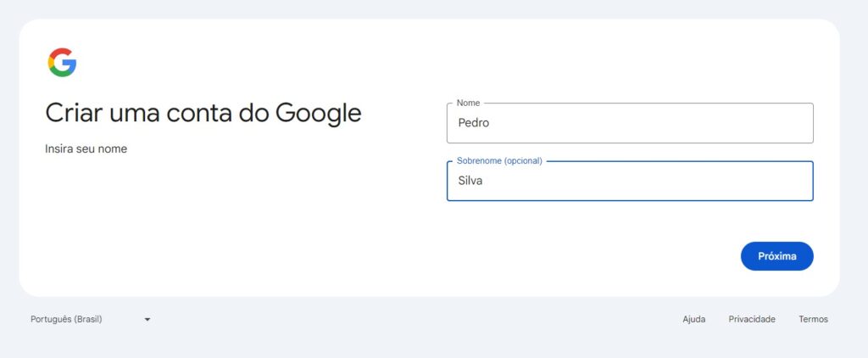Open the Português (Brasil) language dropdown
This screenshot has width=868, height=358.
pos(91,319)
